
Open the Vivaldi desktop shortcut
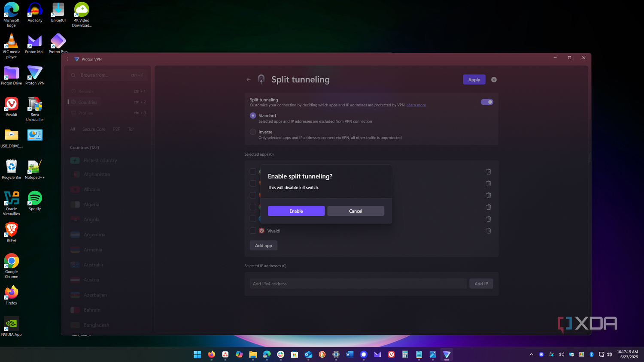tap(12, 106)
